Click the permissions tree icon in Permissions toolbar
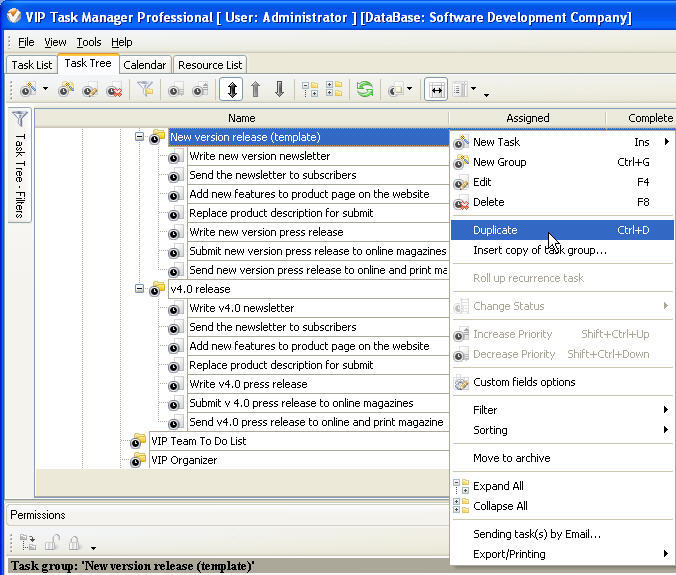This screenshot has width=676, height=575. click(x=28, y=543)
